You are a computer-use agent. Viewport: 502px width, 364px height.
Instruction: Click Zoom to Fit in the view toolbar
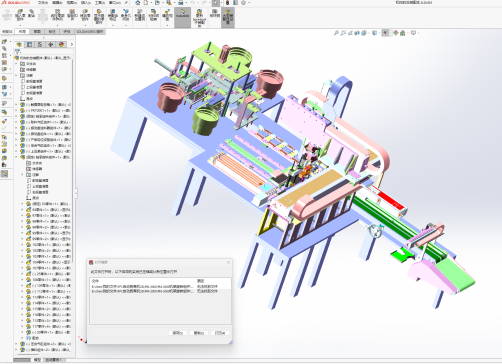click(x=336, y=33)
